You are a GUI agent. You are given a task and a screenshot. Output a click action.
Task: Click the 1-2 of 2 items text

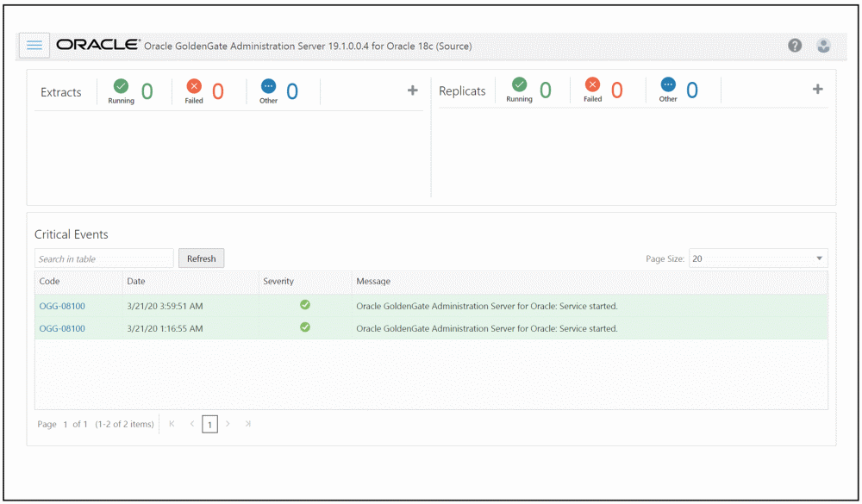[124, 424]
